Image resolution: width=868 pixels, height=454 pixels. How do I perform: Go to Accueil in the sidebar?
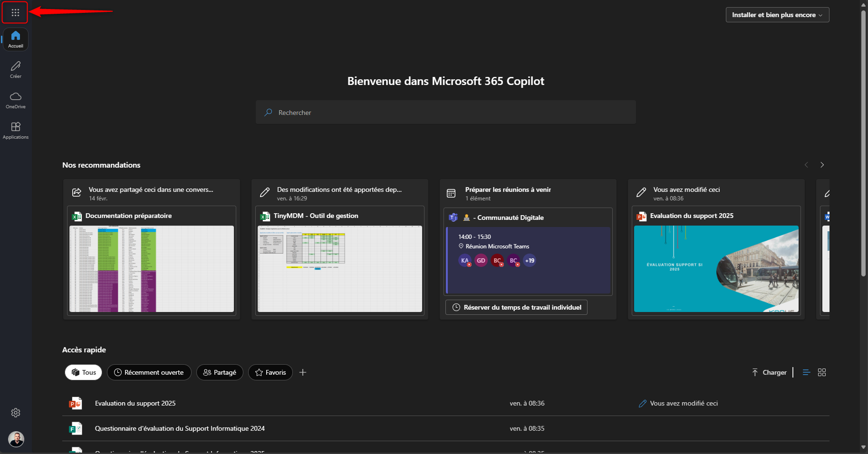point(16,39)
